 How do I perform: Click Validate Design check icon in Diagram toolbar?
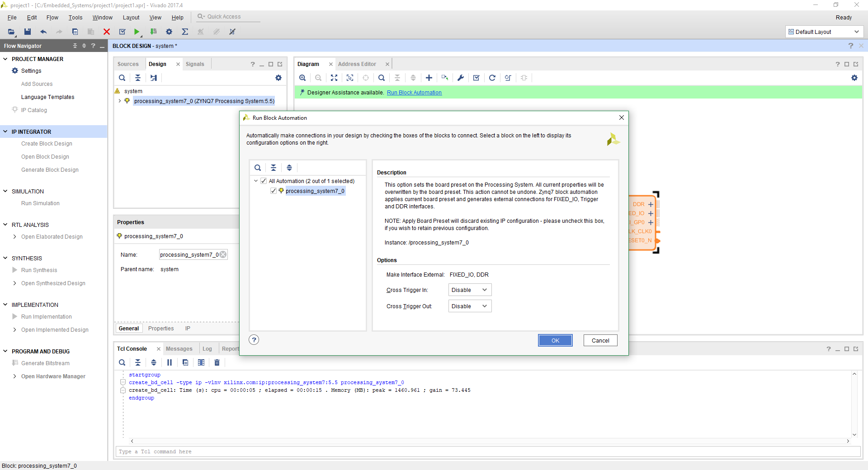[x=476, y=78]
